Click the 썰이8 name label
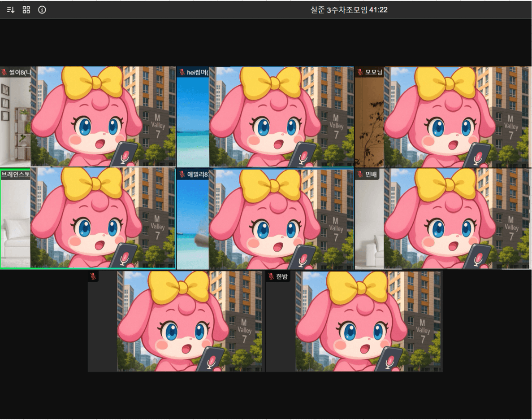 (x=20, y=72)
